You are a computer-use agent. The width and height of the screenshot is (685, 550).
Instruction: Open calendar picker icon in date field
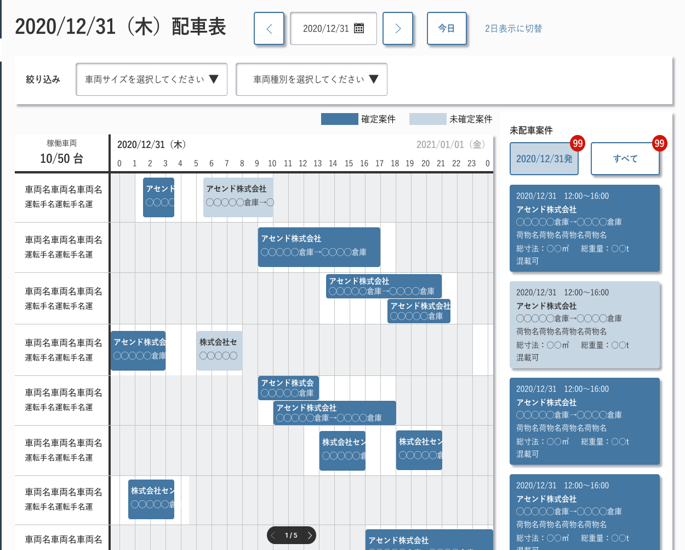[359, 29]
